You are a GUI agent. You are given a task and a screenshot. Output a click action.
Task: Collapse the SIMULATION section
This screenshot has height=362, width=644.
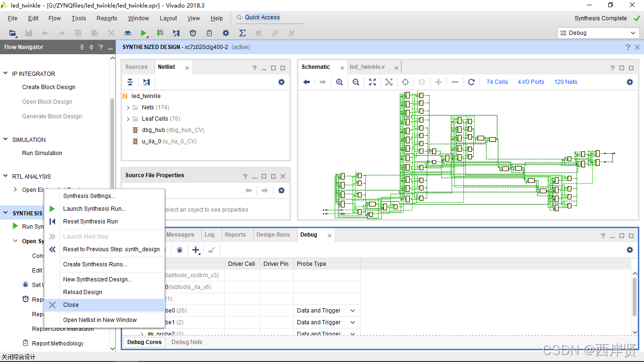6,140
